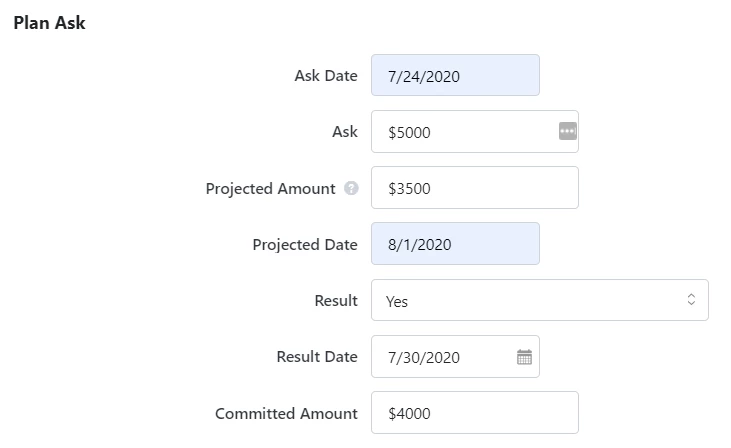The width and height of the screenshot is (731, 448).
Task: Click the Projected Date field showing 8/1/2020
Action: coord(455,243)
